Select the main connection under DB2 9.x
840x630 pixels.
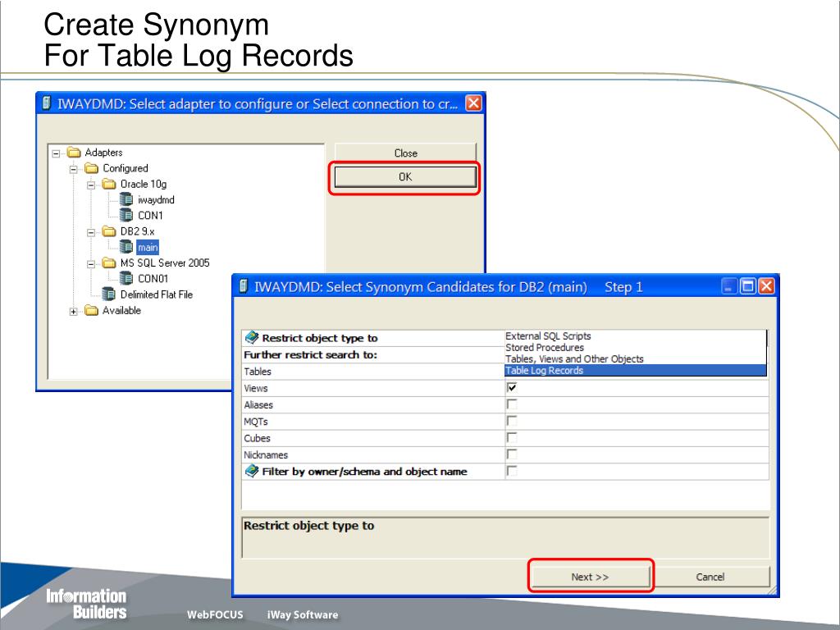click(x=148, y=247)
